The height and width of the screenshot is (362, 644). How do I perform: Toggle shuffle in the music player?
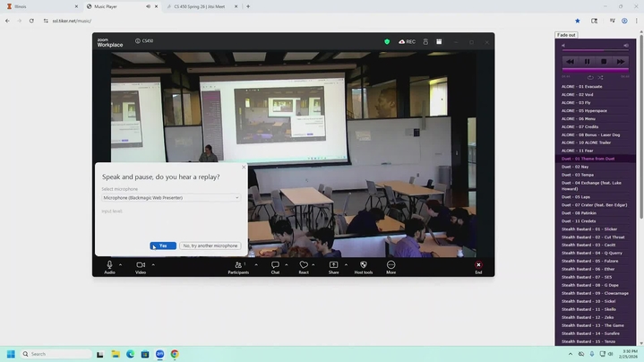click(x=601, y=77)
